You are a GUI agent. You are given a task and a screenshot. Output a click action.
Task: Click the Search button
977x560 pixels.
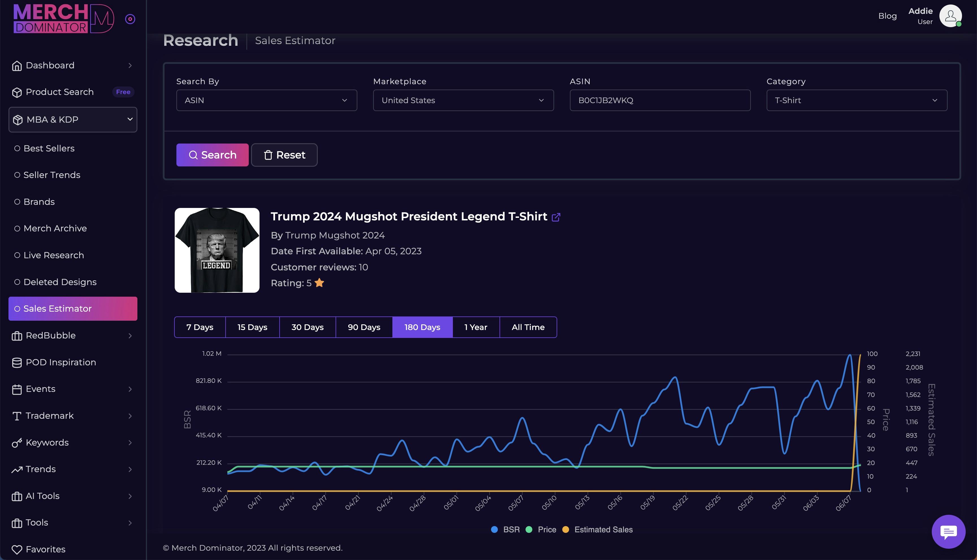(212, 154)
